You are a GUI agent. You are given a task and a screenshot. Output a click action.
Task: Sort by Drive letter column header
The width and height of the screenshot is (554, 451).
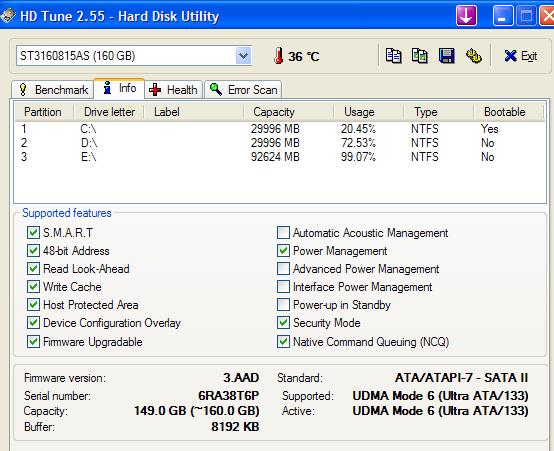click(x=109, y=112)
